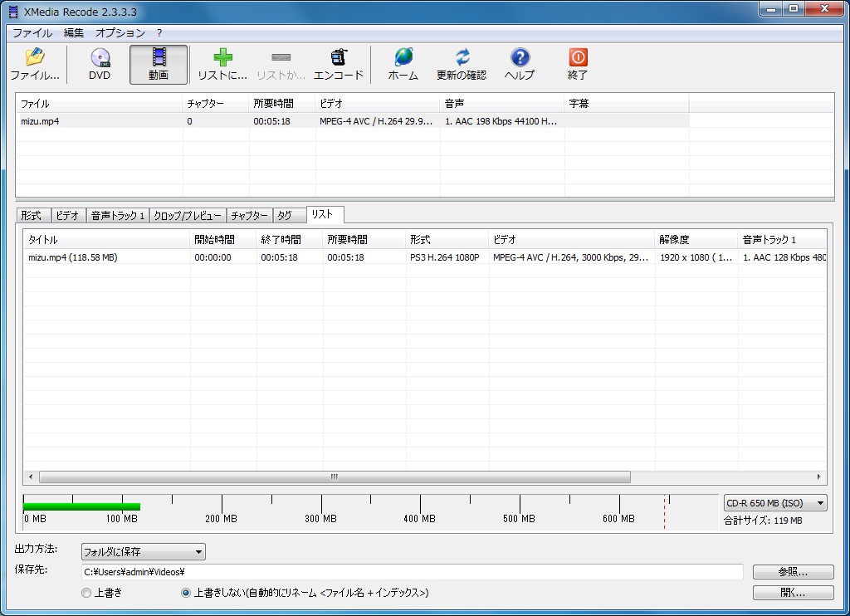Click the 保存先 path input field

(412, 571)
